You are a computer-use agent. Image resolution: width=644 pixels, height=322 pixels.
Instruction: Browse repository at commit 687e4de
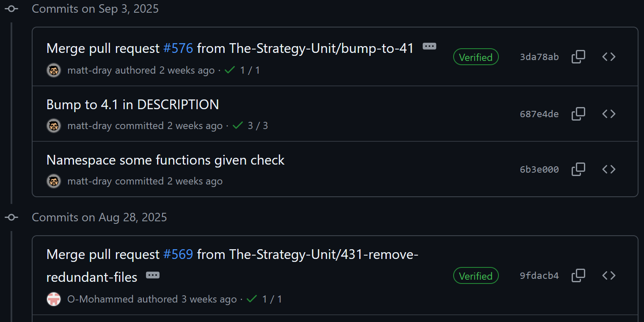pos(608,114)
